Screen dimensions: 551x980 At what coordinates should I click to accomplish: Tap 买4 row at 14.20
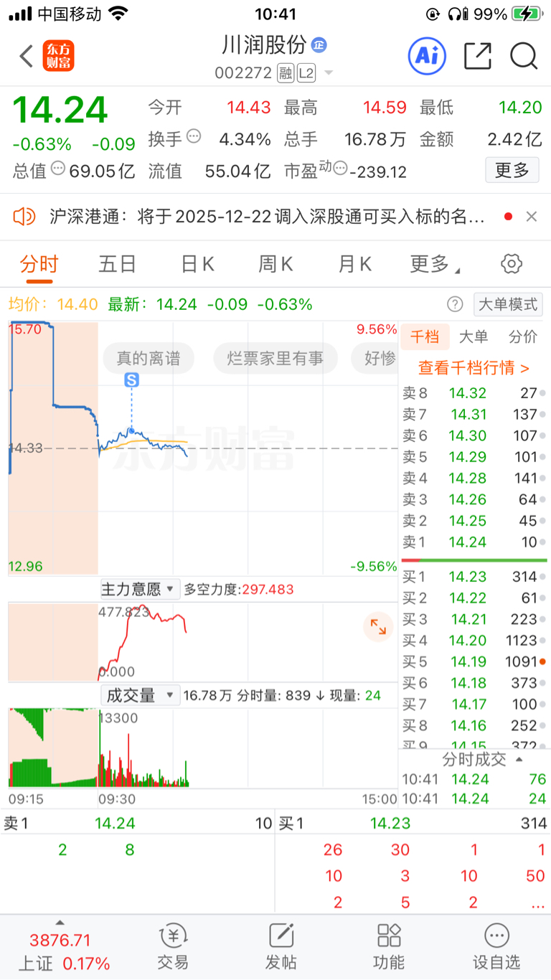tap(474, 641)
